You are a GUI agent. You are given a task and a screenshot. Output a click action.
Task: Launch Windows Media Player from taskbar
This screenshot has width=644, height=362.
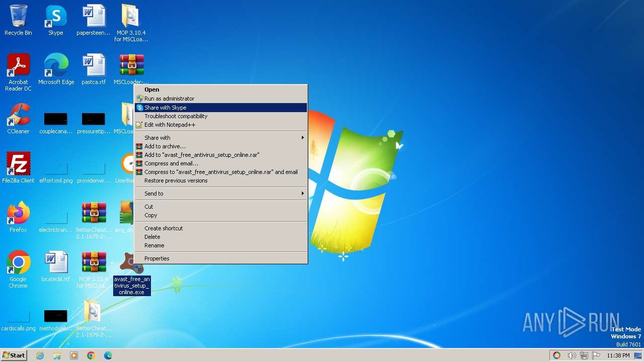(74, 355)
